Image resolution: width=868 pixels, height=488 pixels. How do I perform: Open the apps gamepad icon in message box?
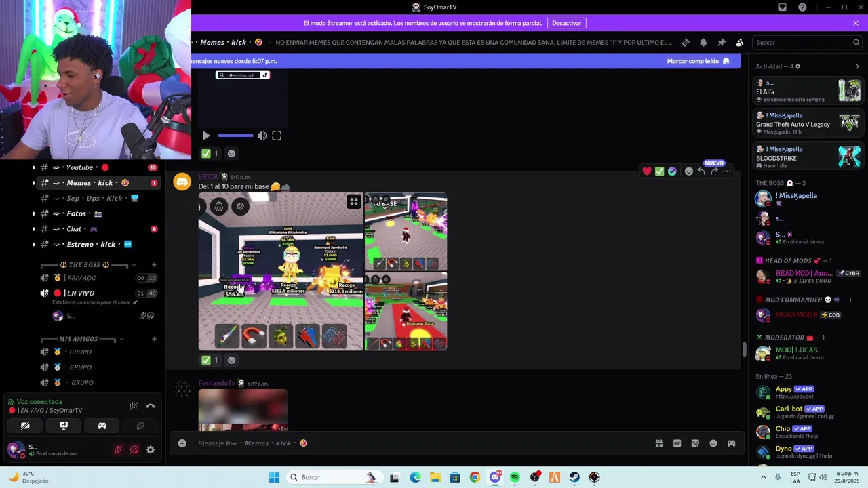click(x=731, y=443)
